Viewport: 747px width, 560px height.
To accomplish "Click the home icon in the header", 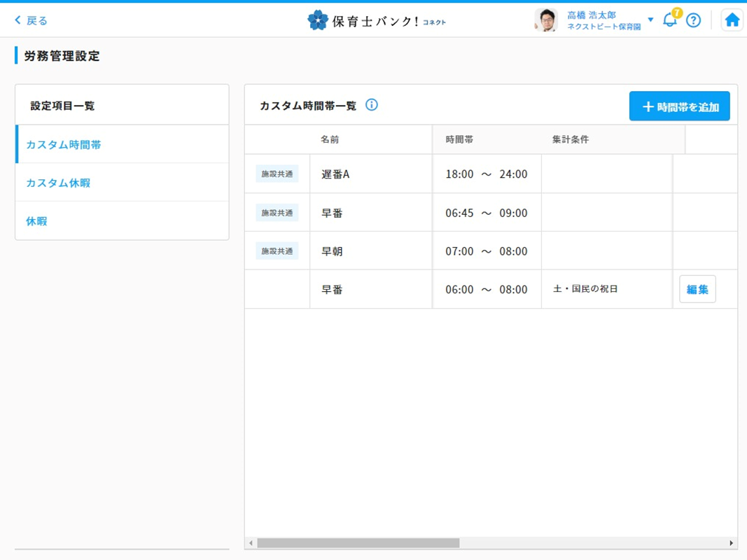I will tap(732, 20).
